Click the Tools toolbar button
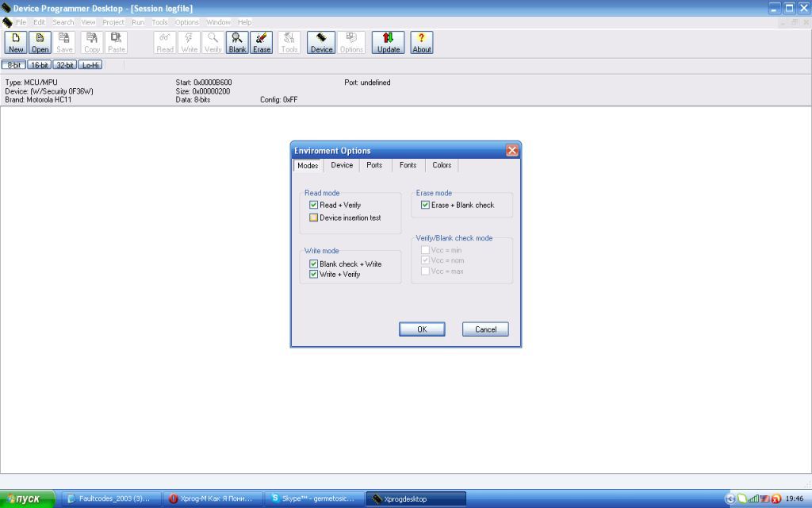812x508 pixels. pyautogui.click(x=289, y=43)
